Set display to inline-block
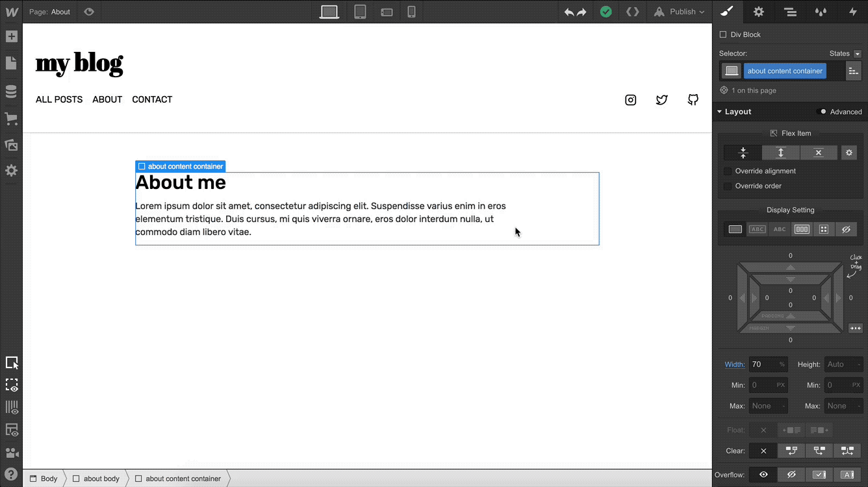868x487 pixels. pyautogui.click(x=758, y=229)
